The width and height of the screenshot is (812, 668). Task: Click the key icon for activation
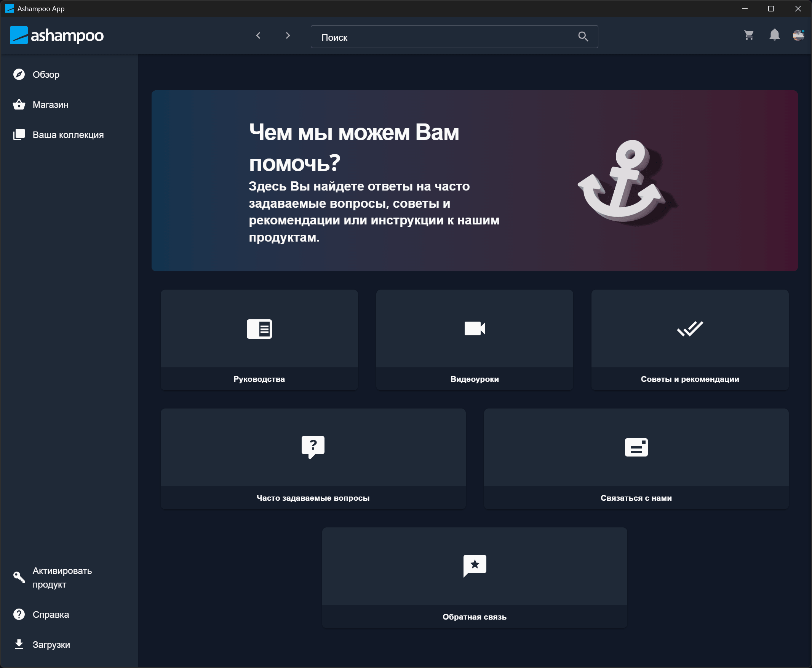[x=19, y=577]
